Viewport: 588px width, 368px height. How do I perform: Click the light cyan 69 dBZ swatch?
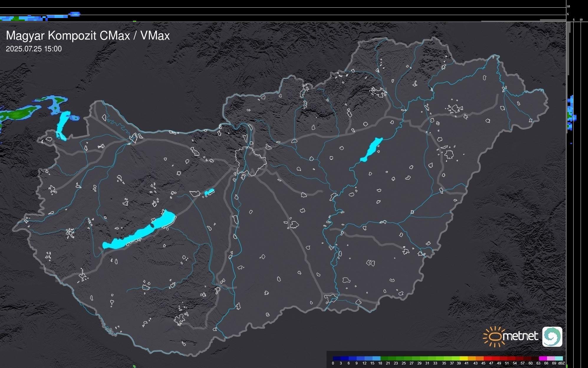click(559, 358)
